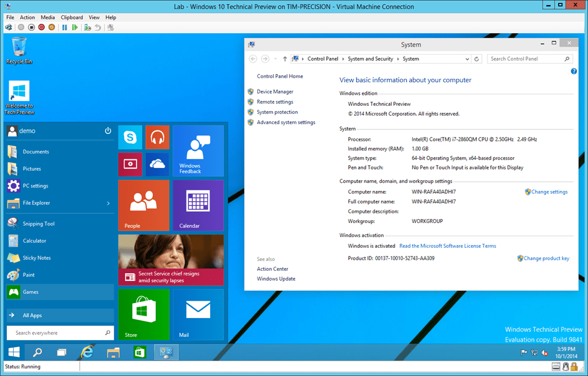Open Store from the taskbar
The width and height of the screenshot is (588, 376).
[x=140, y=352]
